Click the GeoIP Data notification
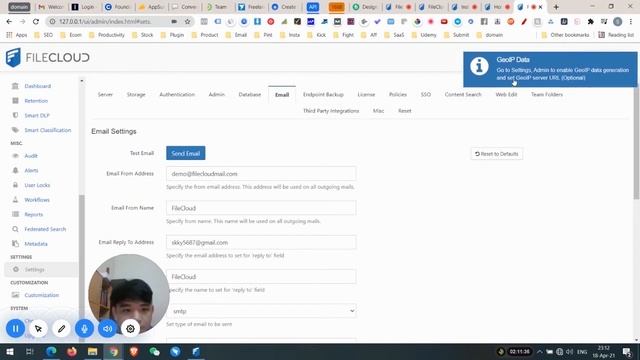Viewport: 640px width, 360px height. [x=550, y=69]
